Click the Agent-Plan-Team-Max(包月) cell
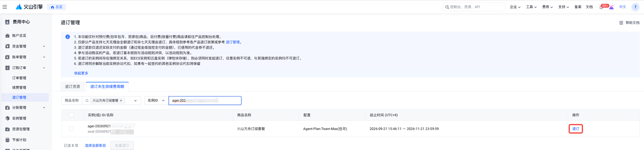This screenshot has width=644, height=150. [x=325, y=129]
